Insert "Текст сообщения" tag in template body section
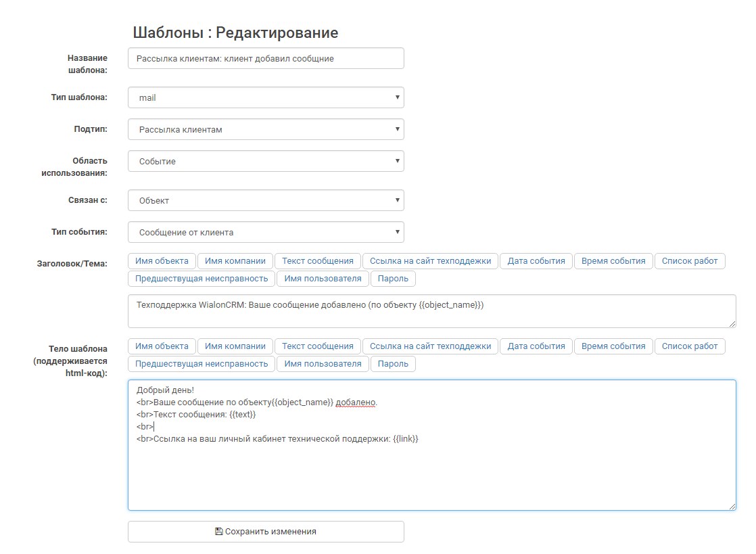This screenshot has height=554, width=756. [x=317, y=346]
